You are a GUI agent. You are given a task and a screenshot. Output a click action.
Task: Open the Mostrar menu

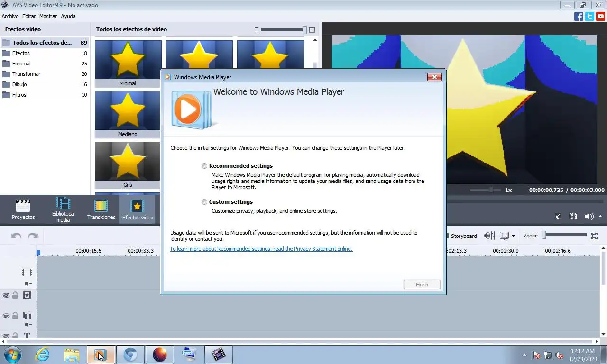coord(48,16)
